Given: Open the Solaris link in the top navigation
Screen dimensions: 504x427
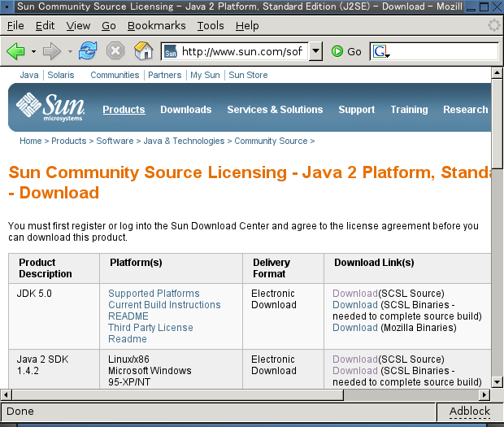Looking at the screenshot, I should [x=61, y=75].
